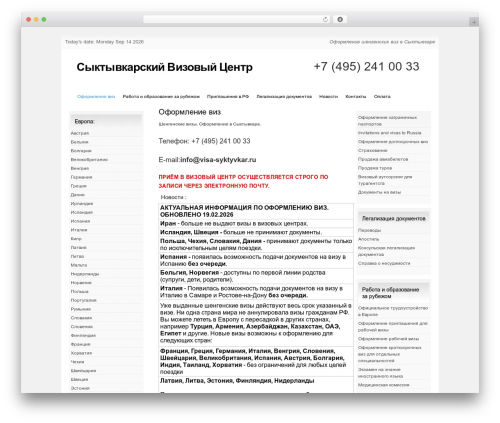
Task: Select Словения in the Europe list
Action: [82, 327]
